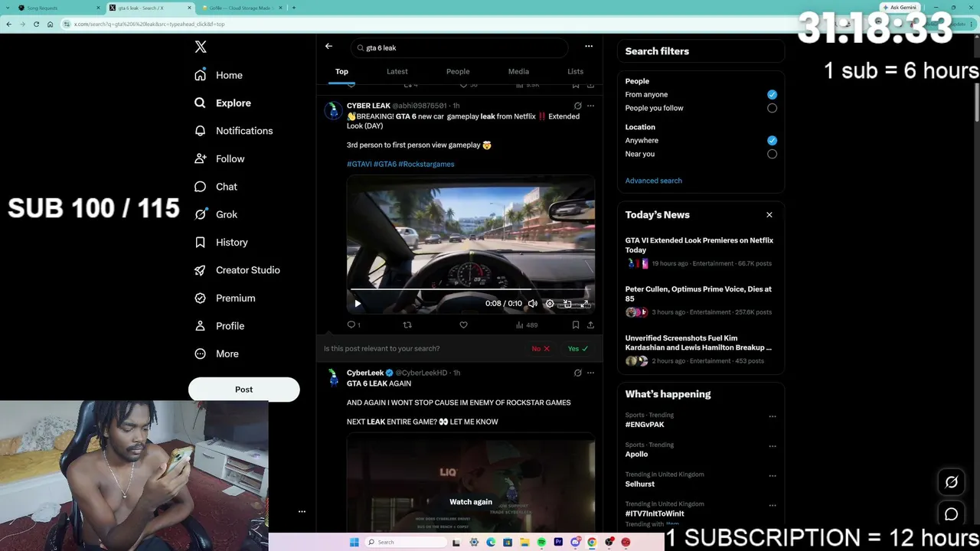Screen dimensions: 980x551
Task: Open the floating Grok button
Action: point(951,482)
